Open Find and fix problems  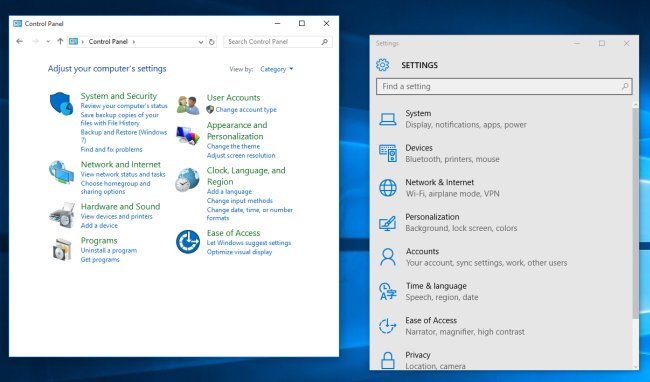click(112, 150)
